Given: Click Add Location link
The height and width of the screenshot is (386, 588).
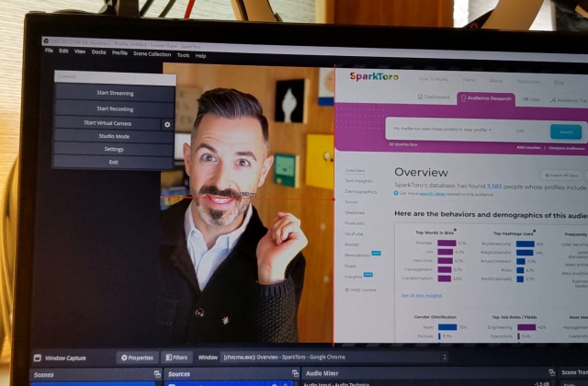Looking at the screenshot, I should [x=528, y=147].
